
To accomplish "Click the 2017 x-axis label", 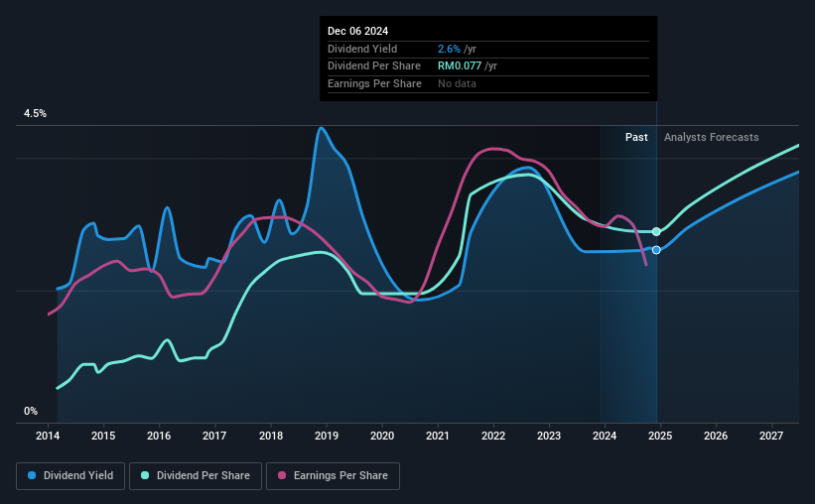I will (x=214, y=436).
